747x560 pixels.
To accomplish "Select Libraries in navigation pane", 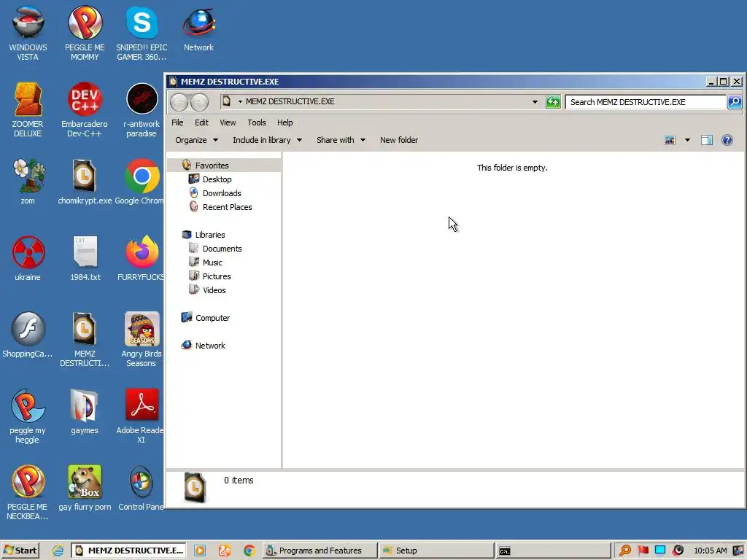I will click(x=209, y=235).
